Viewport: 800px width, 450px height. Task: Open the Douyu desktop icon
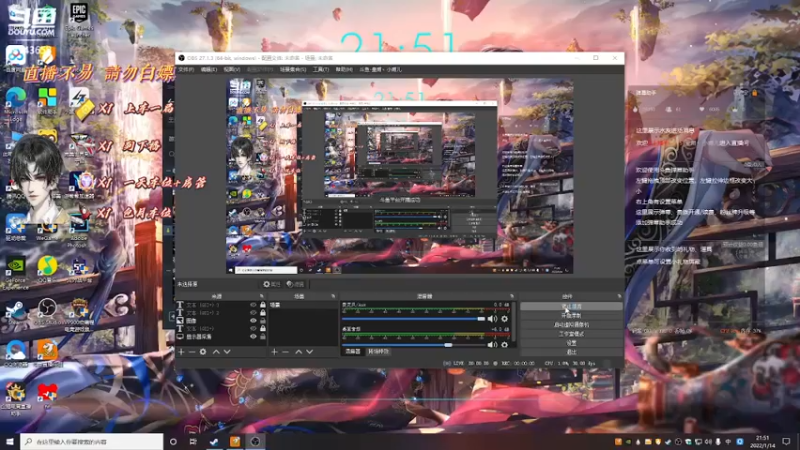(x=31, y=20)
